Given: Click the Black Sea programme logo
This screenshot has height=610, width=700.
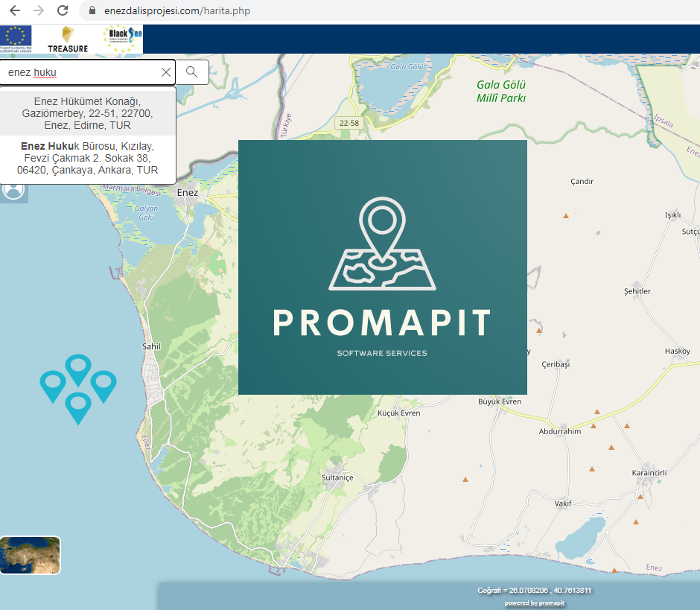Looking at the screenshot, I should [122, 39].
